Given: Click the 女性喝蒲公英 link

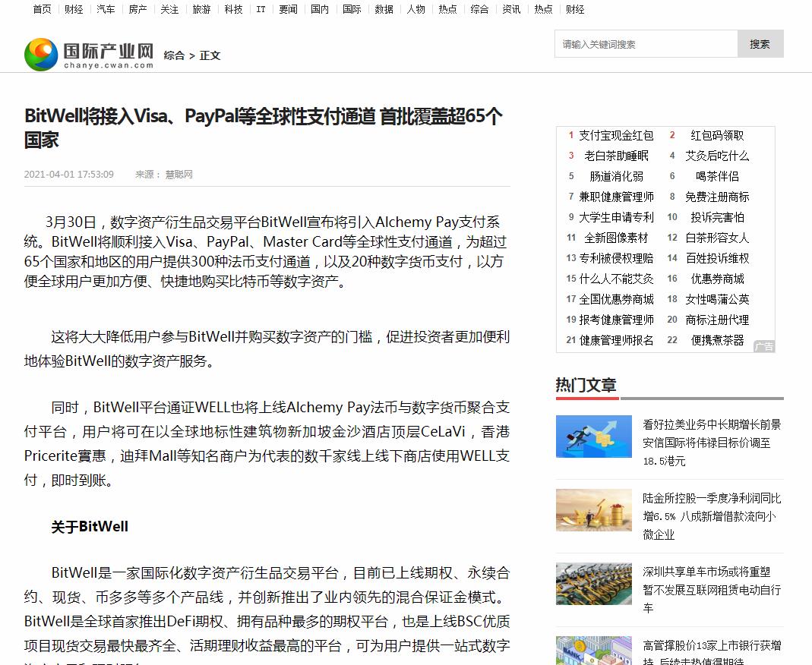Looking at the screenshot, I should [717, 299].
